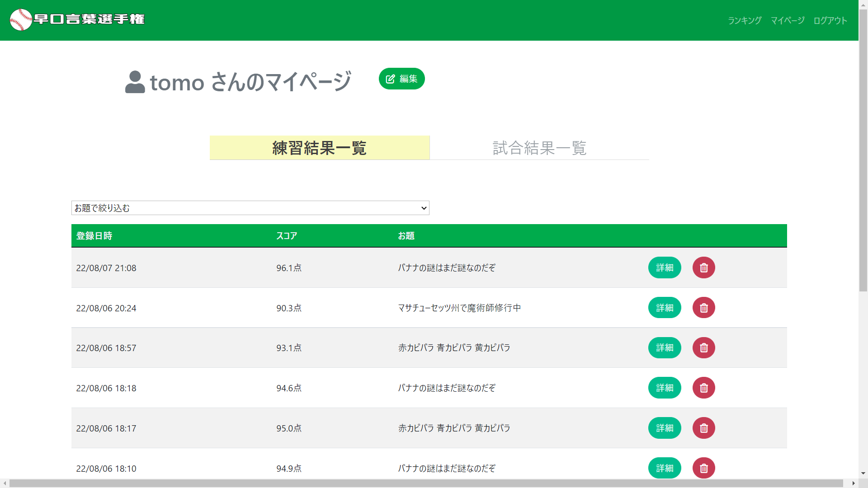Click the vertical scrollbar down arrow
The width and height of the screenshot is (868, 488).
click(x=863, y=474)
